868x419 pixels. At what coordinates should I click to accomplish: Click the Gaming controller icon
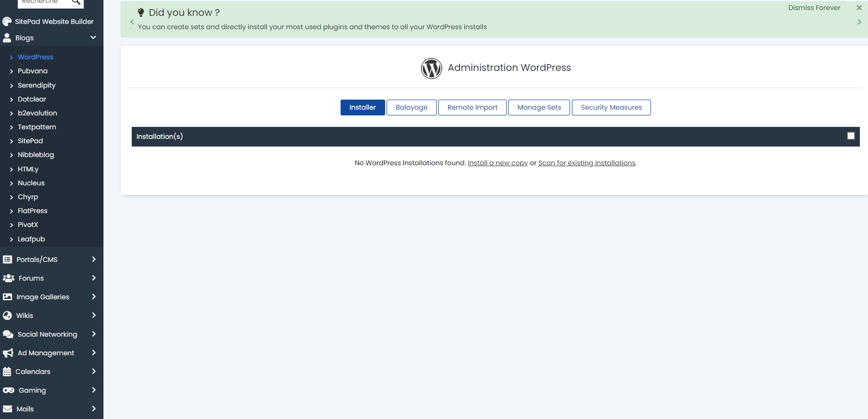[x=8, y=390]
